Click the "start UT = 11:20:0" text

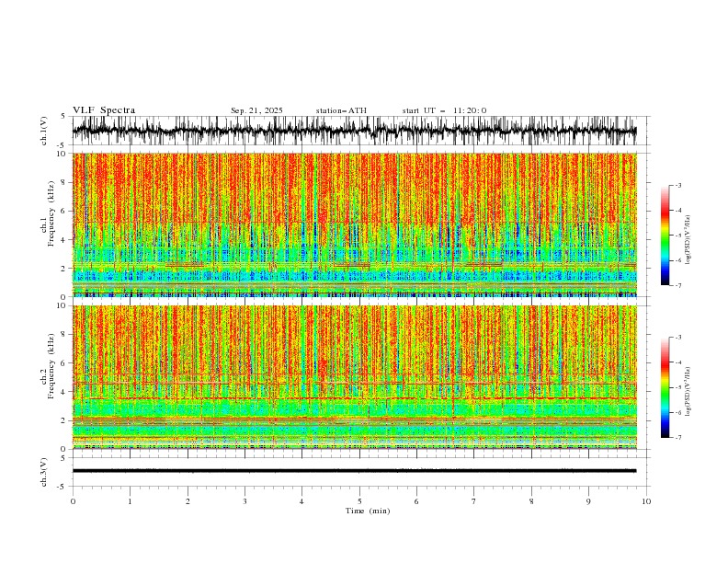tap(444, 110)
